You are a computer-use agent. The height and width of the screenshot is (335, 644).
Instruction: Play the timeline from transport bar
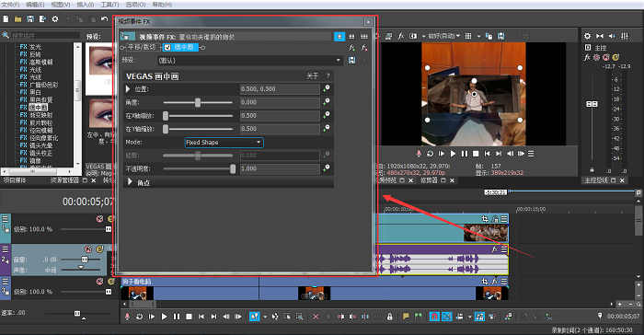click(x=164, y=317)
